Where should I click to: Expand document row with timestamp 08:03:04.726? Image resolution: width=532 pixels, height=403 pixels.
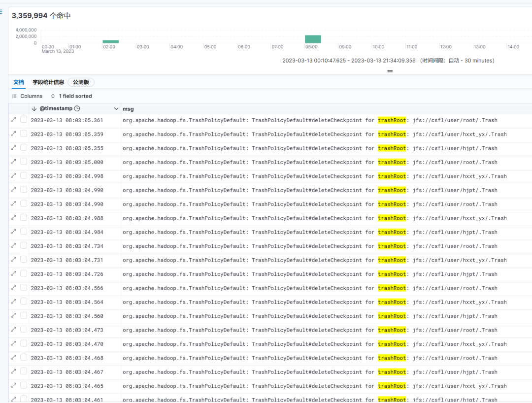click(x=13, y=273)
